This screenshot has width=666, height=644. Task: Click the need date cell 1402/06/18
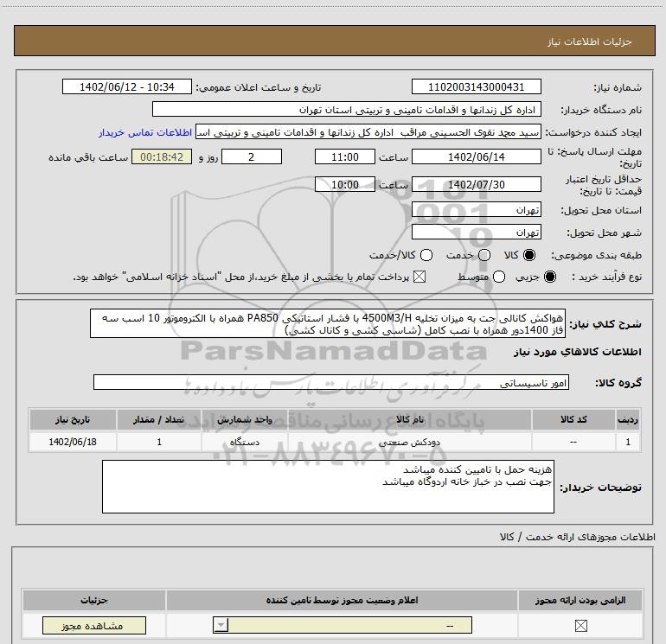(x=73, y=442)
